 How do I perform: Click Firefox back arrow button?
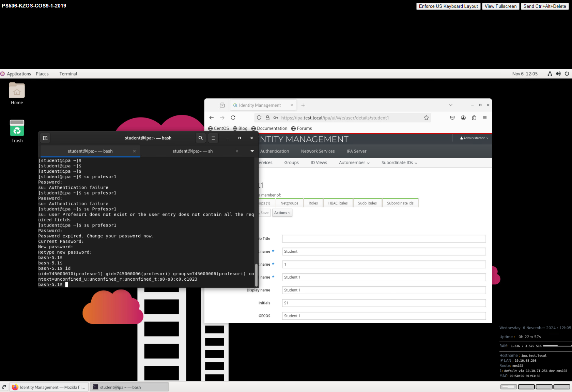[212, 118]
